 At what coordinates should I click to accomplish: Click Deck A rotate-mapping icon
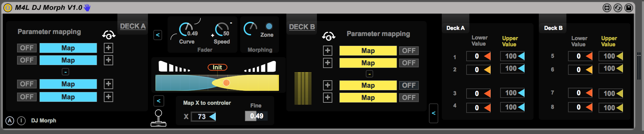click(x=109, y=35)
